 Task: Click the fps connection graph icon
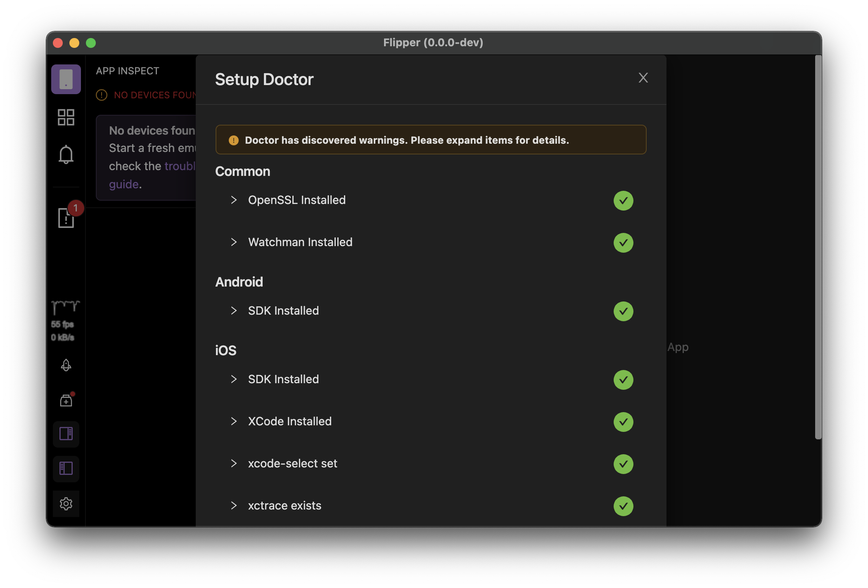65,308
